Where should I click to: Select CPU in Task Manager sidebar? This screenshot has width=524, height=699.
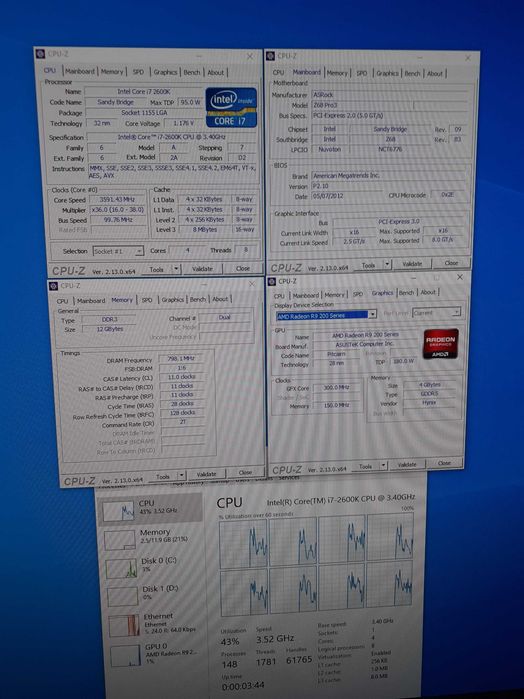point(151,508)
